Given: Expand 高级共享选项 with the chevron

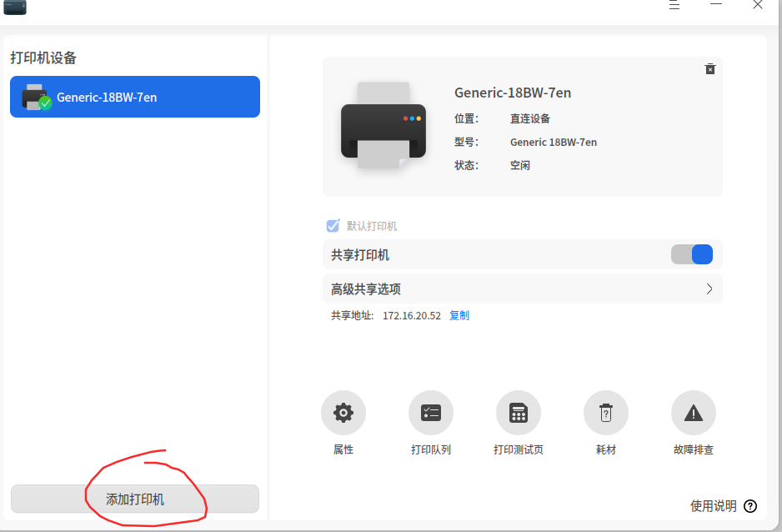Looking at the screenshot, I should pos(709,289).
